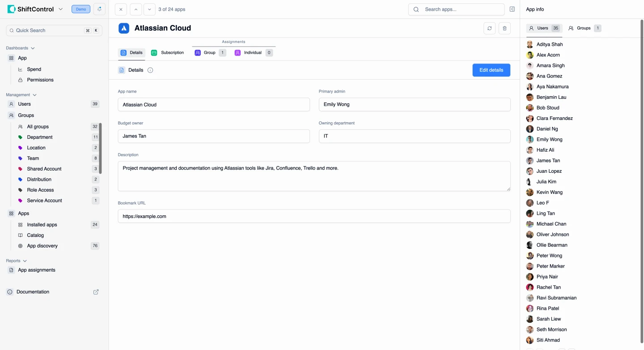This screenshot has width=644, height=350.
Task: Go to previous app with the up arrow
Action: coord(136,9)
